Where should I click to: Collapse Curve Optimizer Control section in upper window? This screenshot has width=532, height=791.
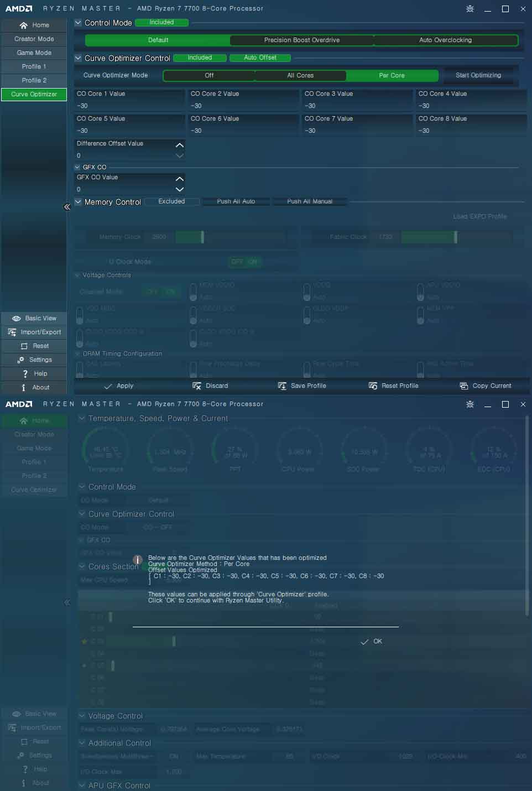[x=78, y=58]
